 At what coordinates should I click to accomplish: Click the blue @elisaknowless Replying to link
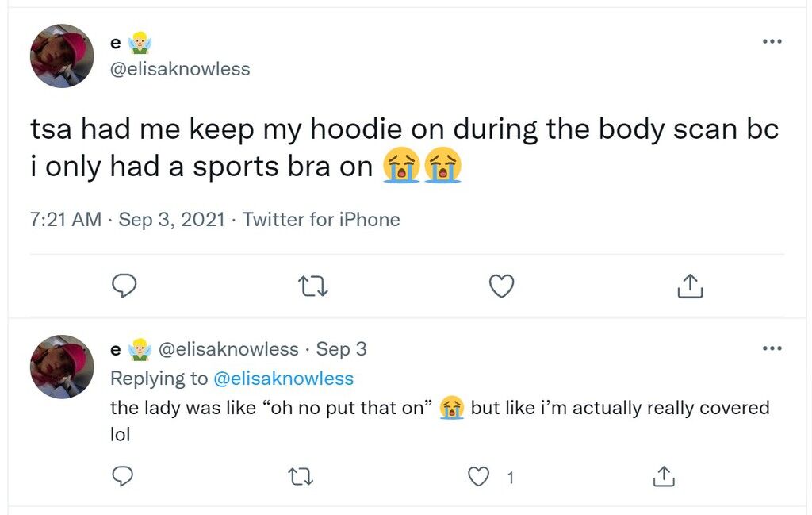click(284, 379)
